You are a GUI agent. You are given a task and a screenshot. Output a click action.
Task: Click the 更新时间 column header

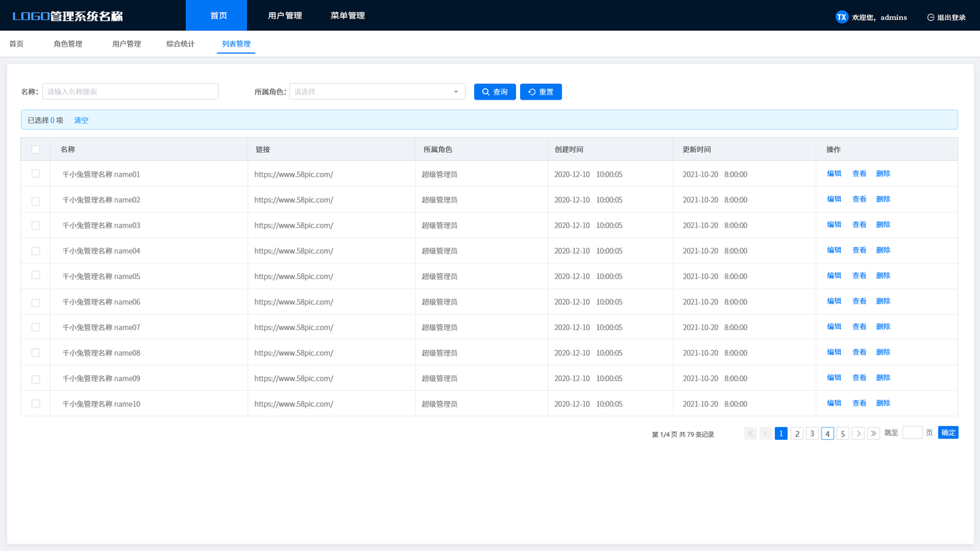697,150
